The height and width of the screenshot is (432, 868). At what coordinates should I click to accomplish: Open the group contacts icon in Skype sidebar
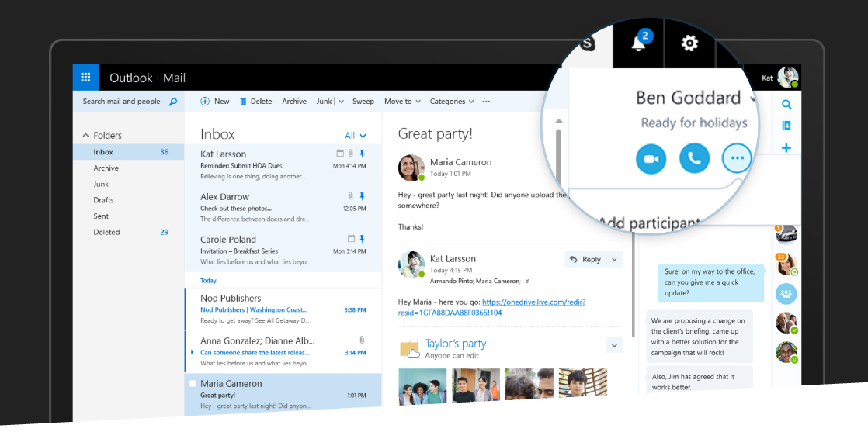pos(786,294)
